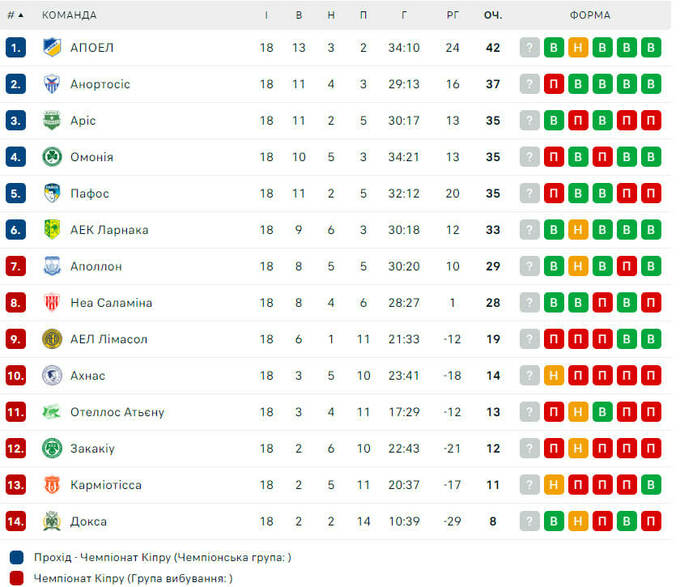Click the red relegation group legend swatch
Viewport: 680px width, 587px height.
(16, 578)
